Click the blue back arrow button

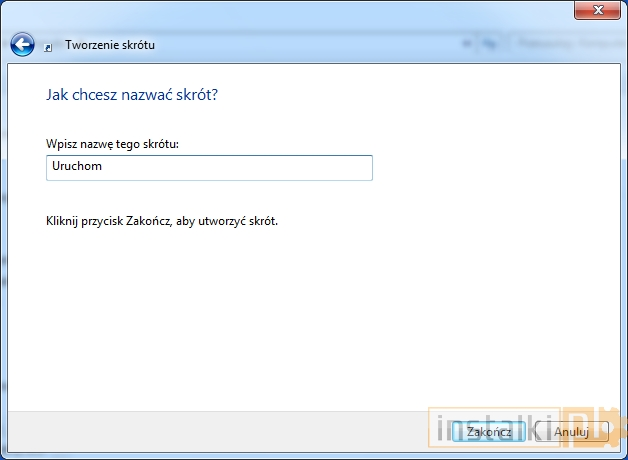click(22, 45)
